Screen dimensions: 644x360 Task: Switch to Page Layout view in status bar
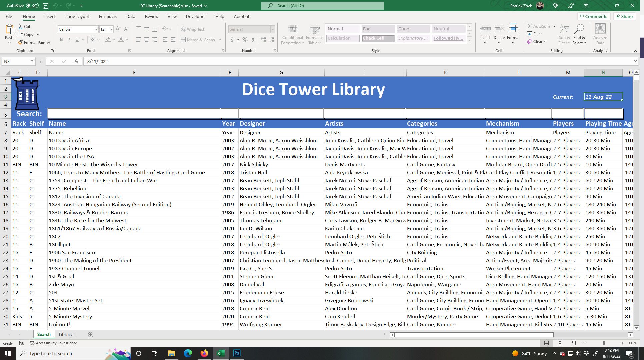[x=560, y=343]
